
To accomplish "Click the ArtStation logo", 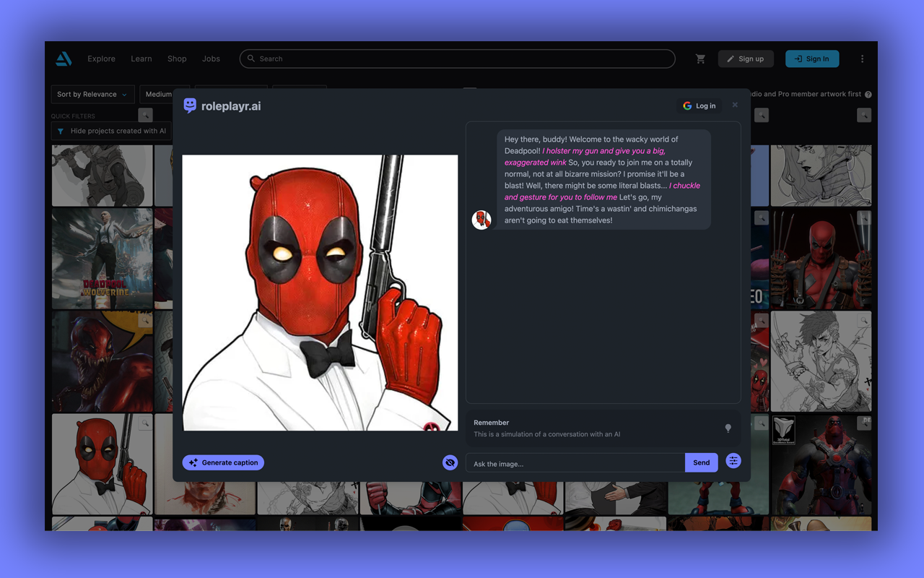I will (64, 59).
